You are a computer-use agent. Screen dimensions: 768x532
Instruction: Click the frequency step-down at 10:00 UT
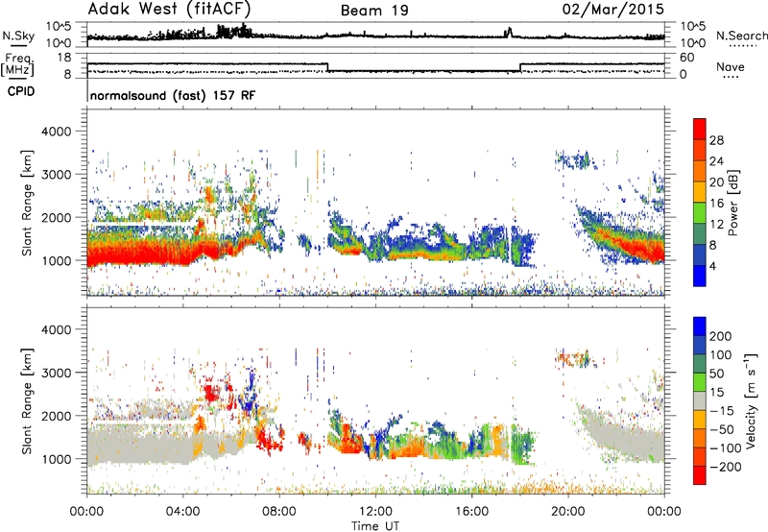(x=327, y=67)
